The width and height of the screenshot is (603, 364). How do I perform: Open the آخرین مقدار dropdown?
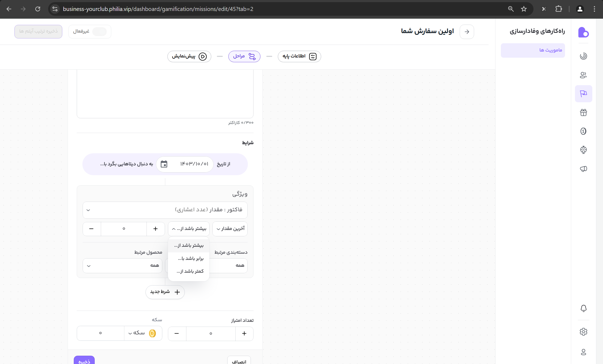(230, 229)
